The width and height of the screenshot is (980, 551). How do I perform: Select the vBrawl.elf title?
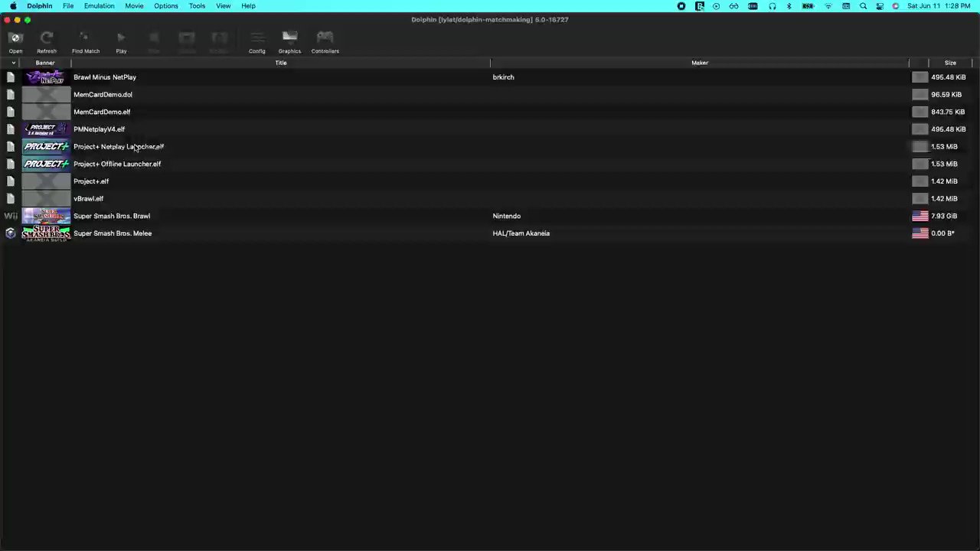click(x=88, y=199)
